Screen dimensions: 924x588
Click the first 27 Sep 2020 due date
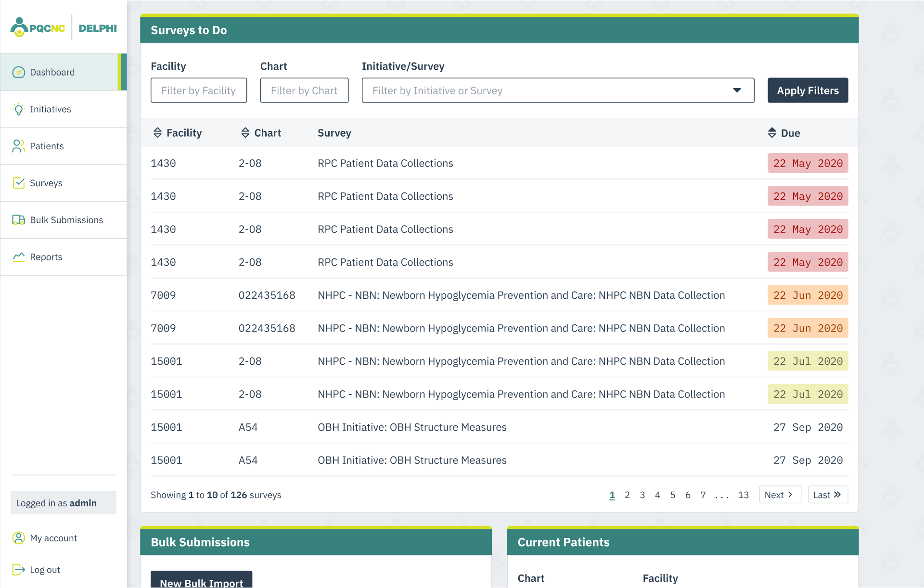pos(808,427)
